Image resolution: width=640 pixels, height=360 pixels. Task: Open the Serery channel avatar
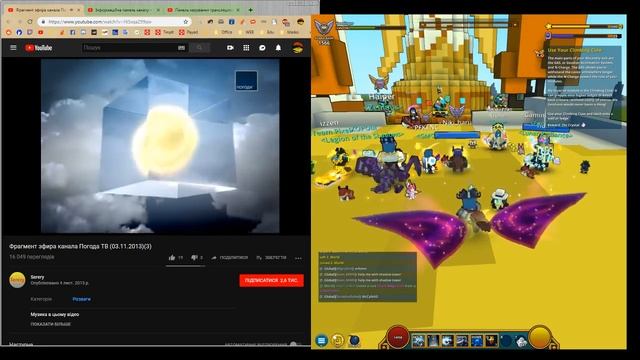tap(17, 280)
